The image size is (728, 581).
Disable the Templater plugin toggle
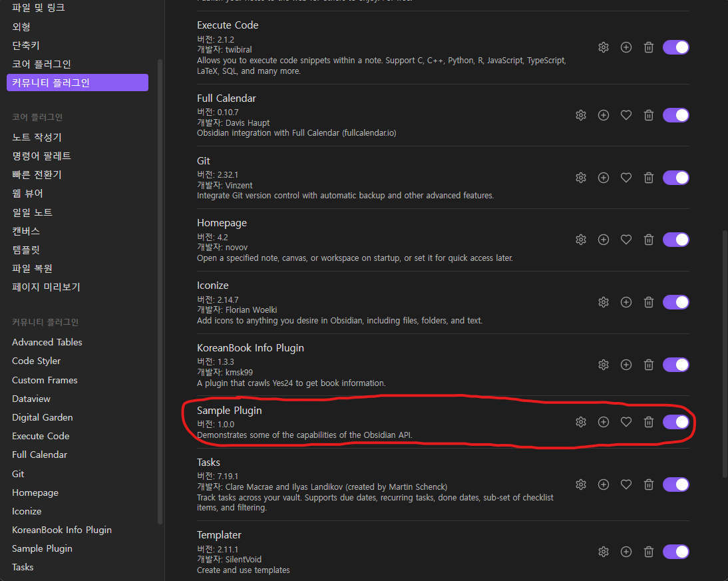675,552
